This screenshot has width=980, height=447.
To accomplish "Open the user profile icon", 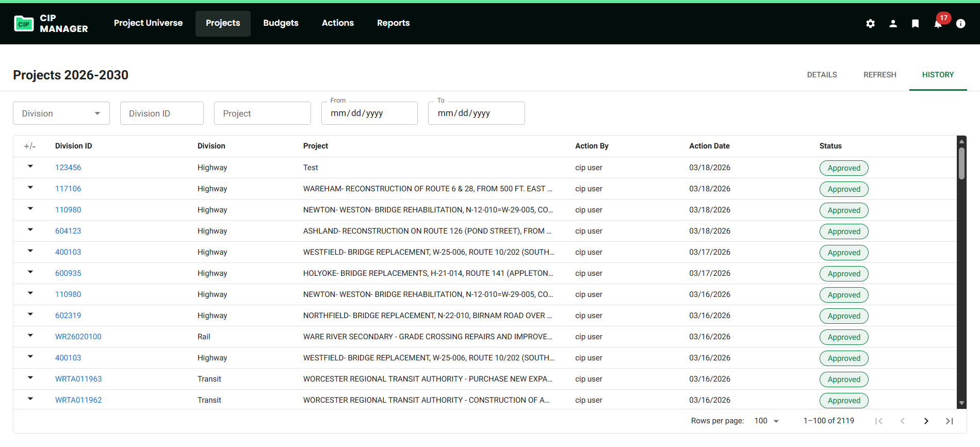I will point(893,24).
